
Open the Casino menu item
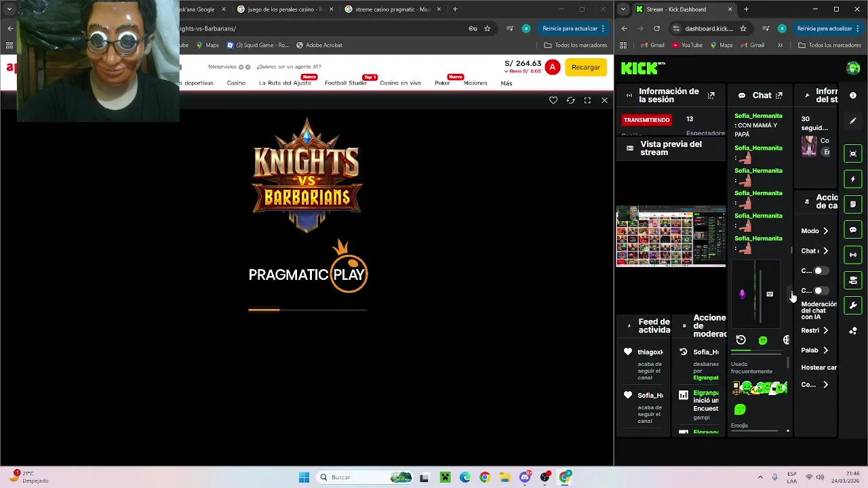pyautogui.click(x=236, y=83)
